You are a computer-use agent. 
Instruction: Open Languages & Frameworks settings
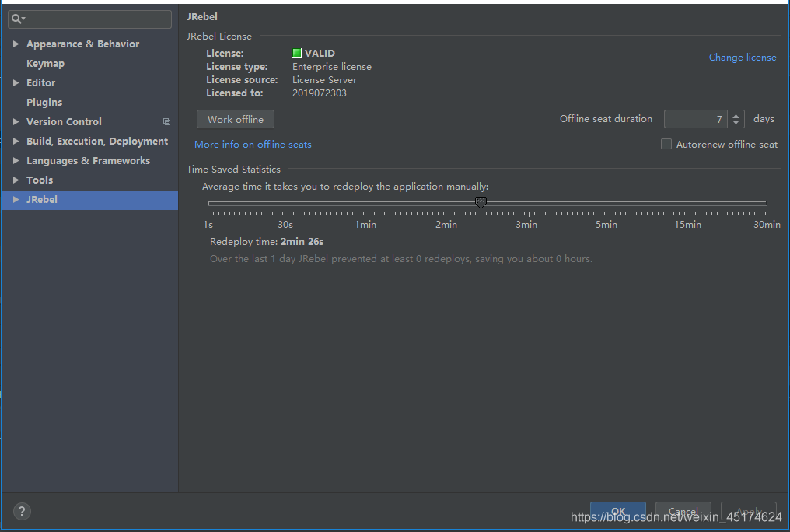pos(88,161)
